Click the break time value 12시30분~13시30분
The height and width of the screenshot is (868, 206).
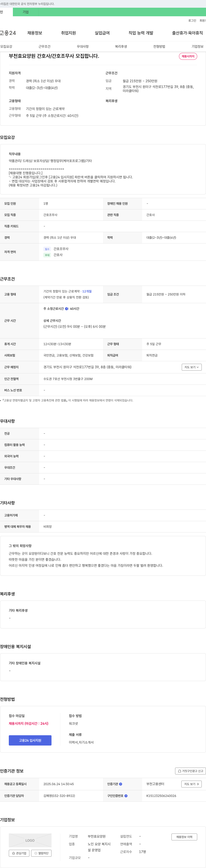(57, 344)
